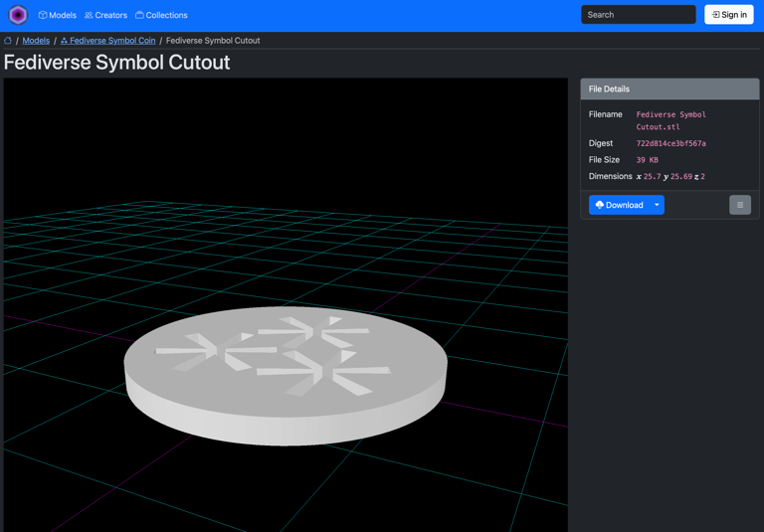This screenshot has height=532, width=764.
Task: Click the gray list menu button
Action: 740,205
